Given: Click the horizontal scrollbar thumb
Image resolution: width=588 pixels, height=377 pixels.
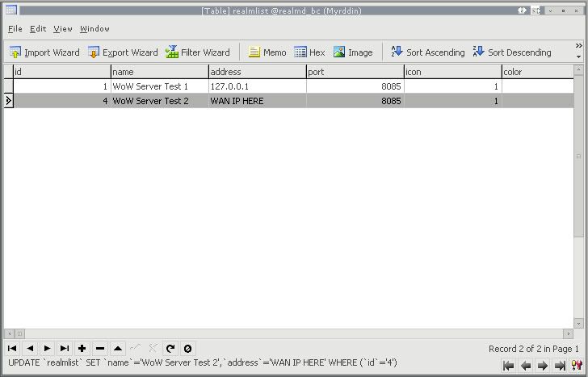Looking at the screenshot, I should pos(20,333).
